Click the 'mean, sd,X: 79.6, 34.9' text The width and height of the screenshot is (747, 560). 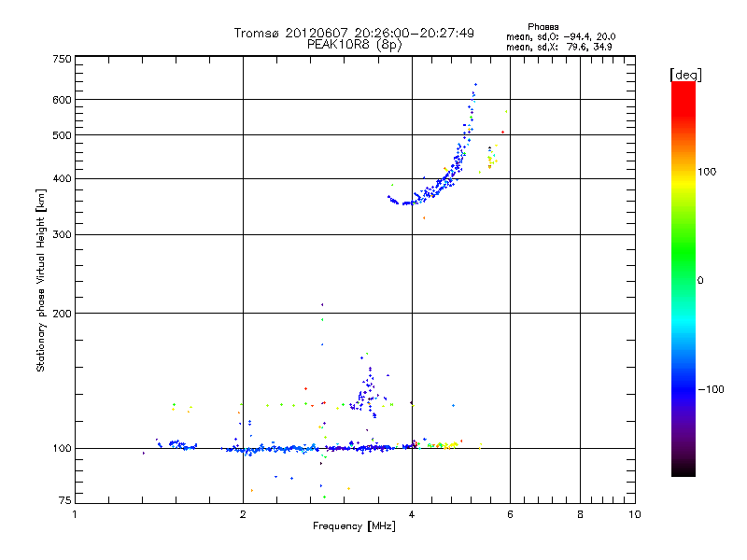pos(559,47)
